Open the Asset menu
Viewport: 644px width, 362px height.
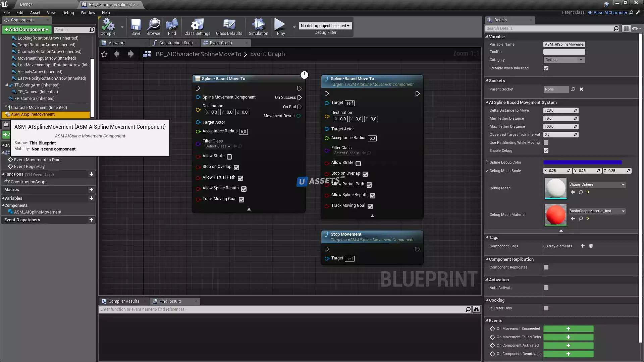[x=35, y=12]
